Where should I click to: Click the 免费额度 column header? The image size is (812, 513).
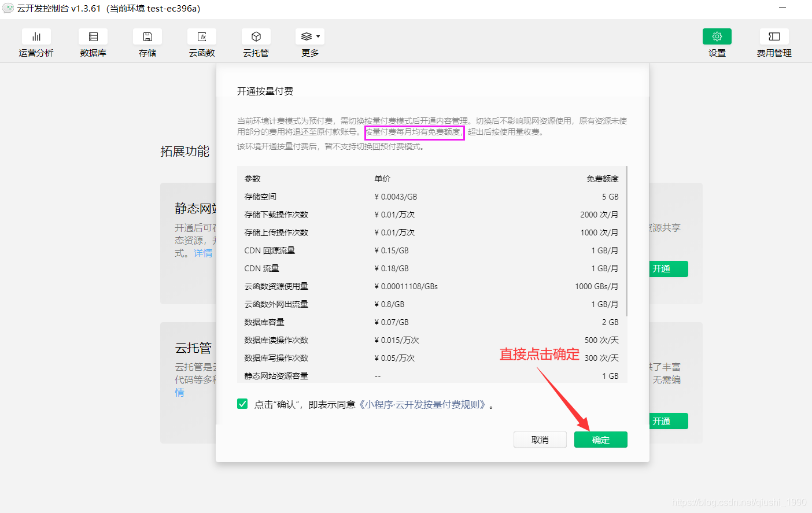click(603, 179)
